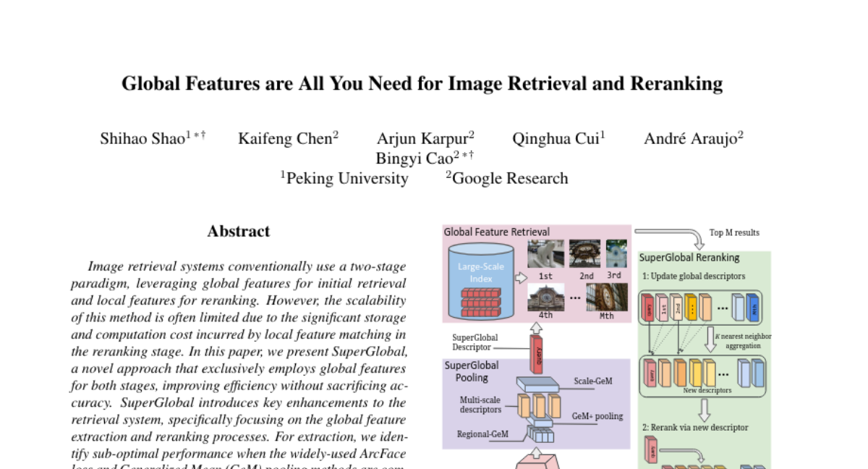
Task: Click the paper title text
Action: 422,83
